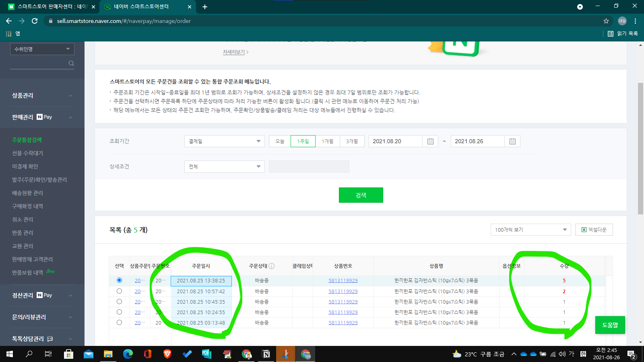644x362 pixels.
Task: Open the 결제일 period type dropdown
Action: [225, 141]
